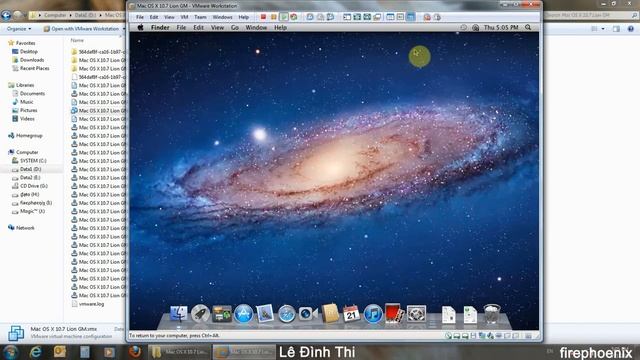Click the red Power Off VMware toolbar icon
640x360 pixels.
point(263,17)
